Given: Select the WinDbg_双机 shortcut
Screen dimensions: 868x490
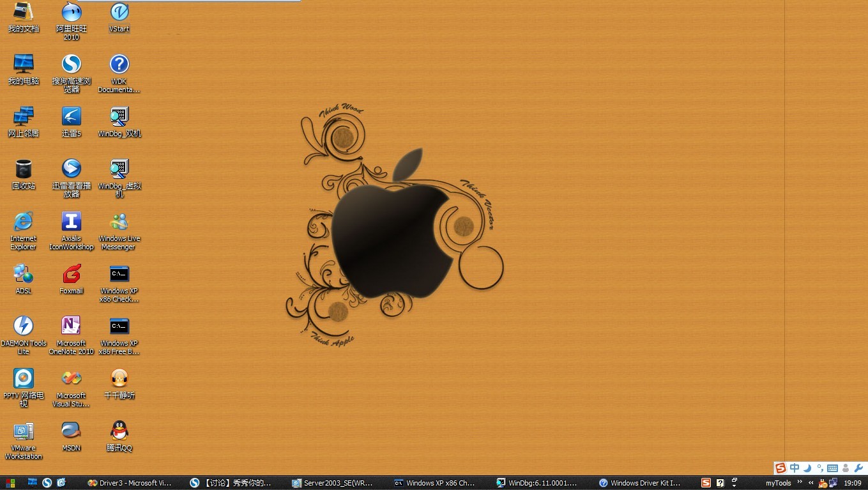Looking at the screenshot, I should pos(119,122).
